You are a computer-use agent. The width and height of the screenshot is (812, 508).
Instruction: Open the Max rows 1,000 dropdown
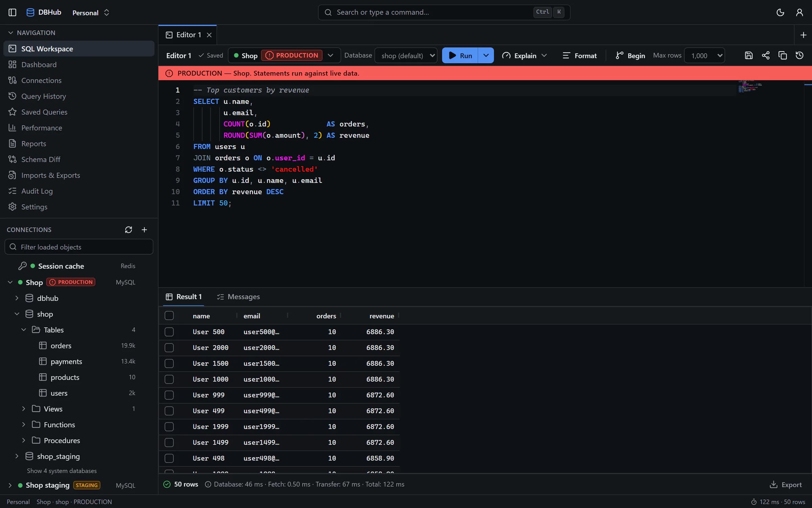tap(704, 56)
